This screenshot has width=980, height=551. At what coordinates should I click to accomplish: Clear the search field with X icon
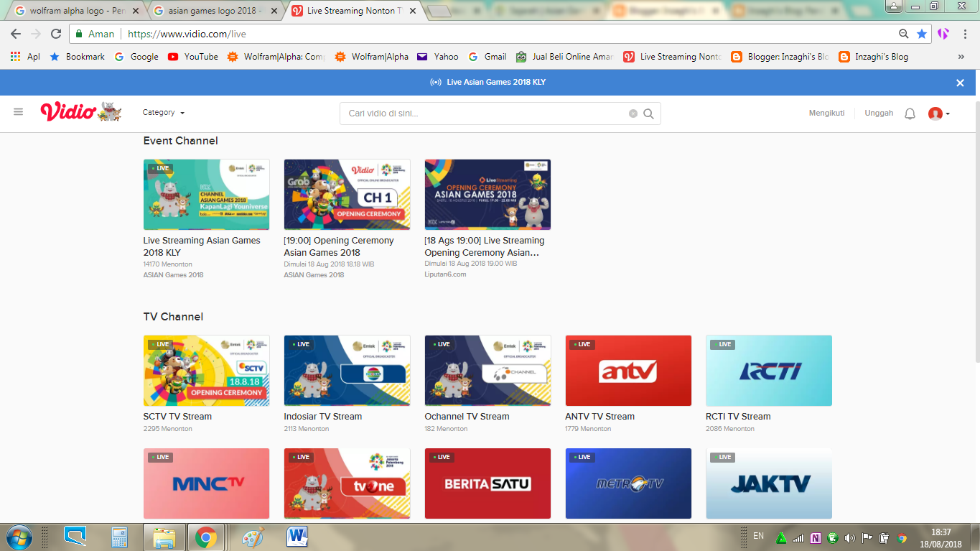pos(633,114)
